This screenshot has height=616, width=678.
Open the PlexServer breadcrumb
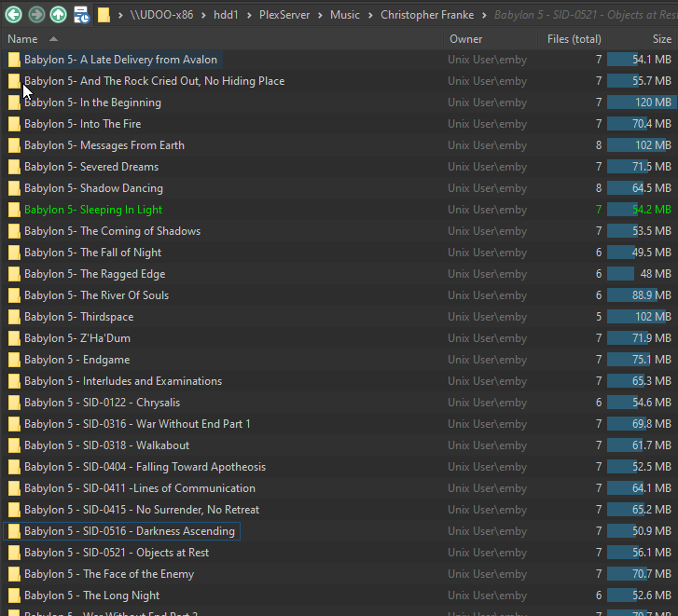pyautogui.click(x=284, y=15)
